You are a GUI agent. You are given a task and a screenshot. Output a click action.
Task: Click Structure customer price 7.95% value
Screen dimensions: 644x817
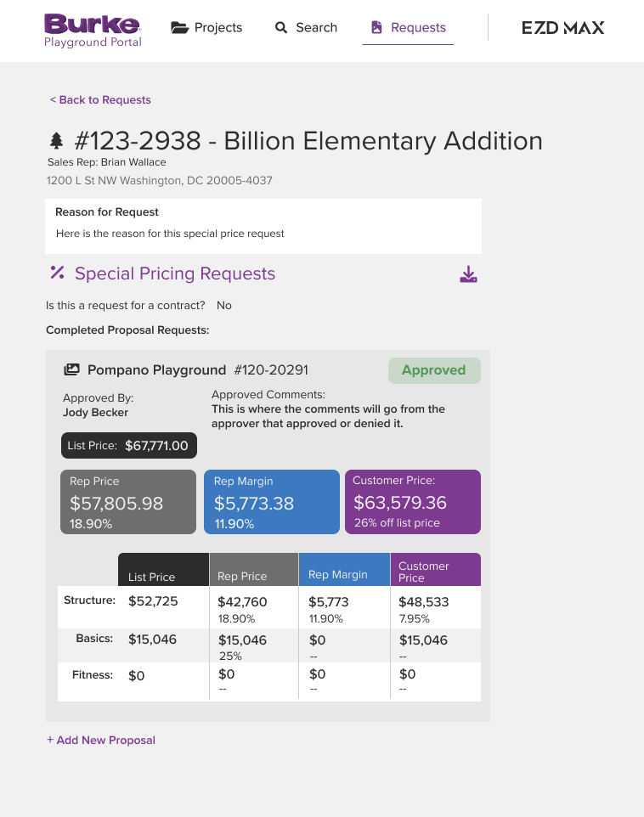tap(414, 618)
